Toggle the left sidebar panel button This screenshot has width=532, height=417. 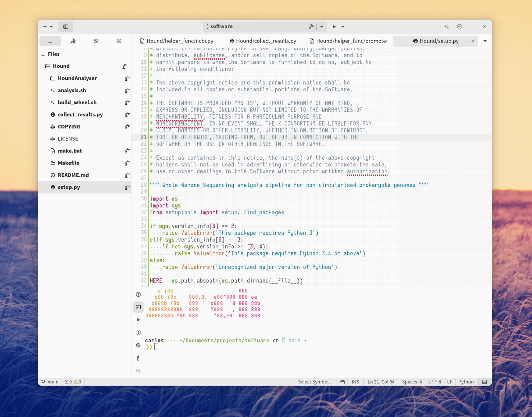pyautogui.click(x=66, y=27)
